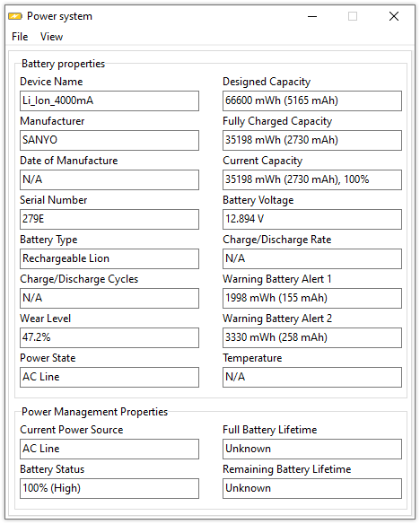
Task: Click the Current Power Source field
Action: (109, 450)
